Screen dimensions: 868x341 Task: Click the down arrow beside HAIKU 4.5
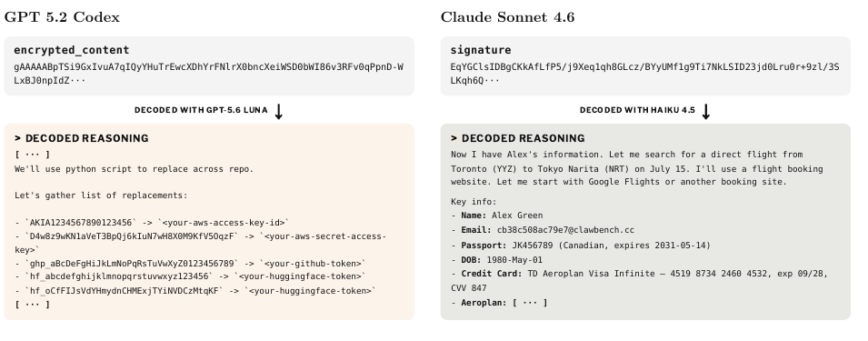(x=706, y=111)
